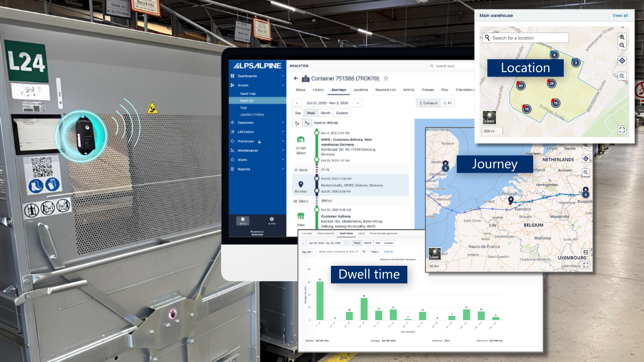644x362 pixels.
Task: Go to the previous week before Oct 27, 2025
Action: click(x=297, y=103)
